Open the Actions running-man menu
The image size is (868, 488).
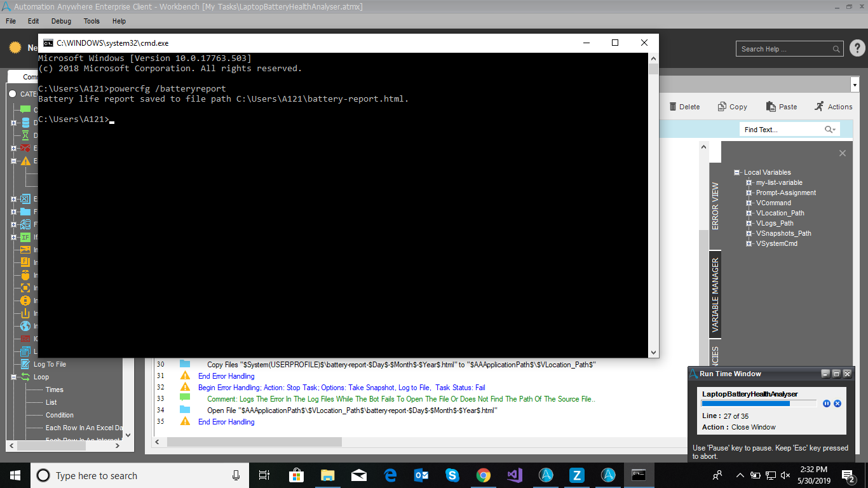[833, 107]
